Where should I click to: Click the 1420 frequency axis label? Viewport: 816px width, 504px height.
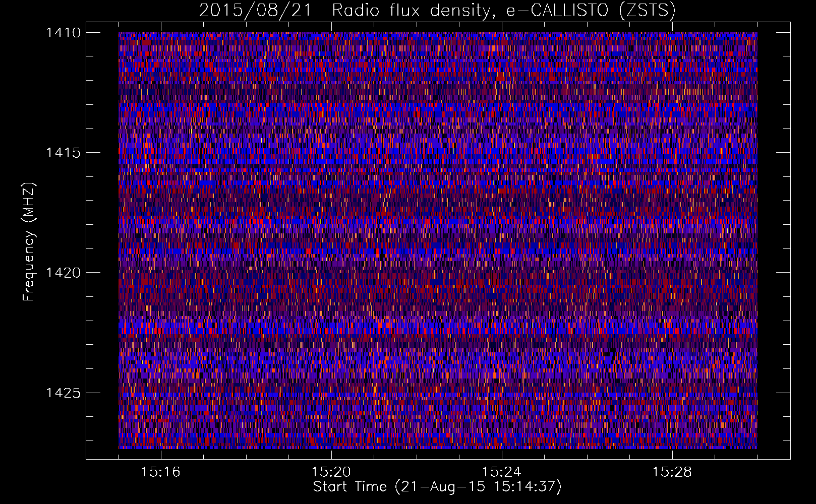[x=63, y=273]
